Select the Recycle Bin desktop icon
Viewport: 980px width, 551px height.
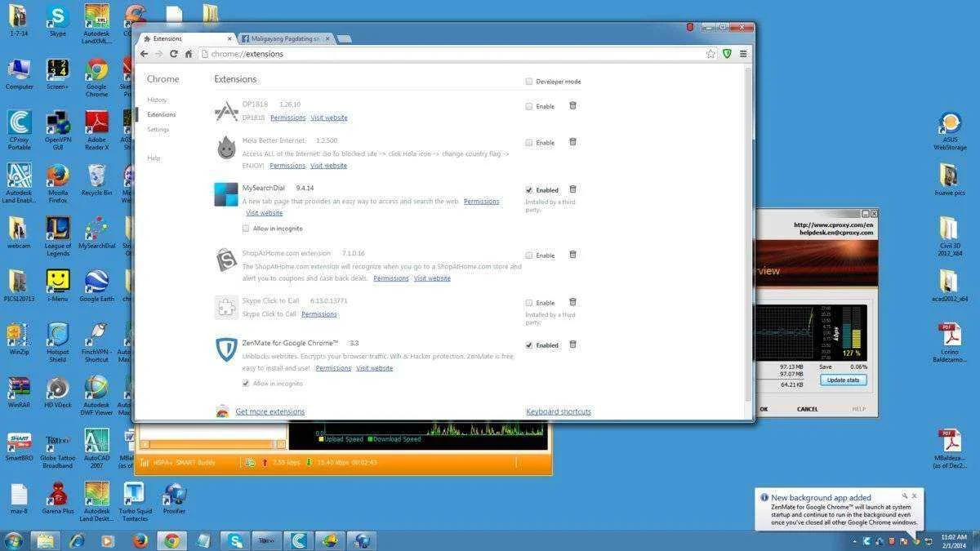coord(96,180)
